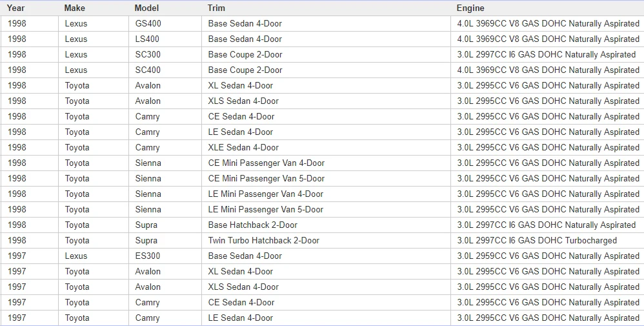Click the engine cell in the GS400 row
The height and width of the screenshot is (326, 644).
pyautogui.click(x=547, y=24)
